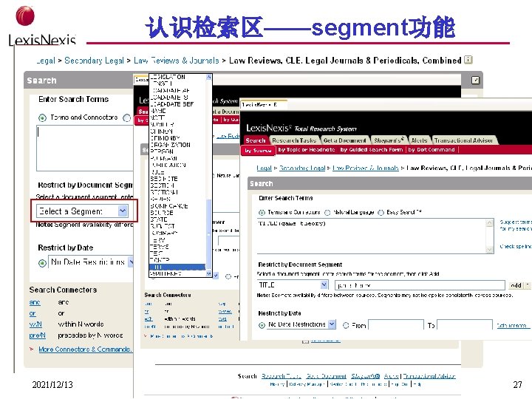
Task: Click segment list scrollbar up arrow
Action: click(208, 77)
